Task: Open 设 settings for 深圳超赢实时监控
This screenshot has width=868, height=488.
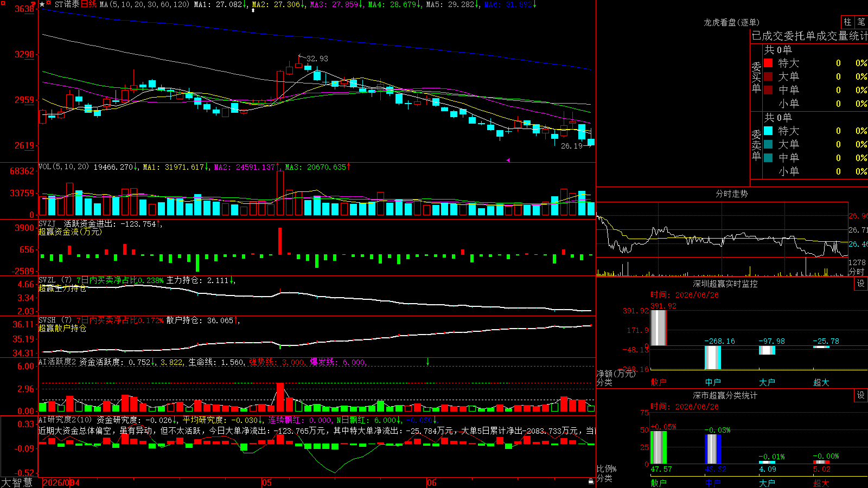Action: (861, 284)
